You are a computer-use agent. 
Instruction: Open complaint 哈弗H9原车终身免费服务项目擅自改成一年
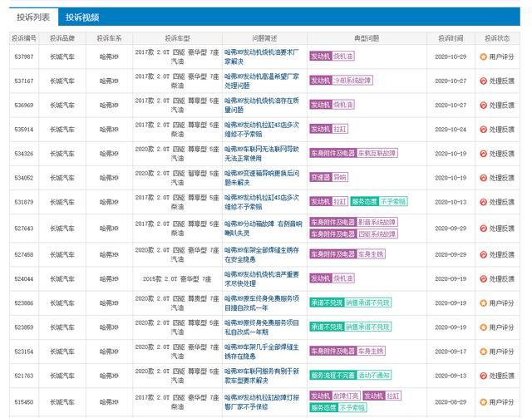click(262, 303)
